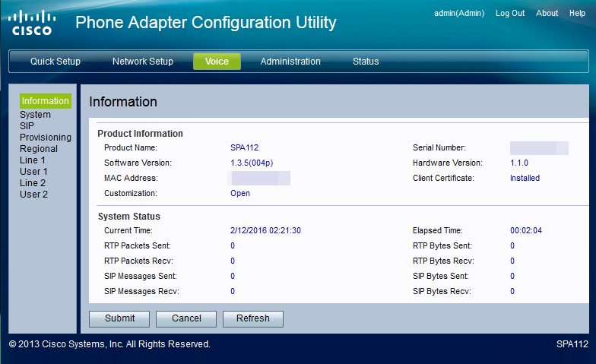Click the RTP Bytes Recv value
596x364 pixels.
512,261
